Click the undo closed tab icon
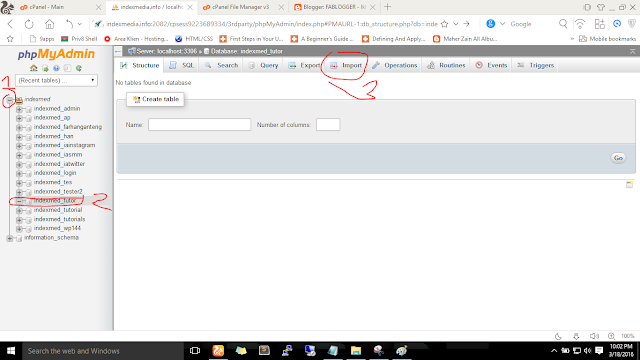 pos(70,24)
